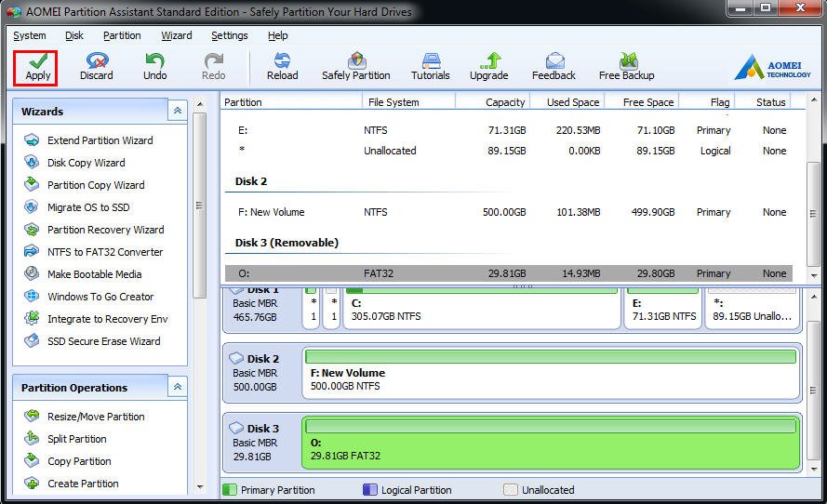The width and height of the screenshot is (827, 504).
Task: Sort the list by the Capacity column header
Action: click(x=493, y=101)
